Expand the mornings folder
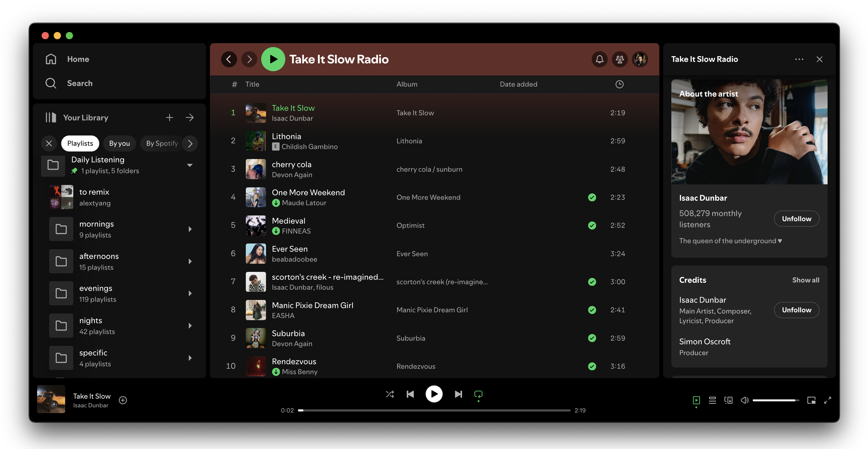This screenshot has width=868, height=449. (x=190, y=229)
